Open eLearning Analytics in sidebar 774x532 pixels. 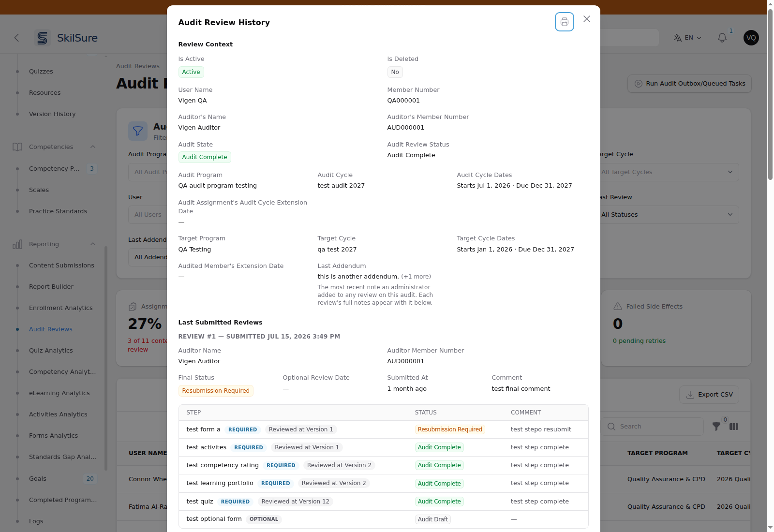coord(60,393)
